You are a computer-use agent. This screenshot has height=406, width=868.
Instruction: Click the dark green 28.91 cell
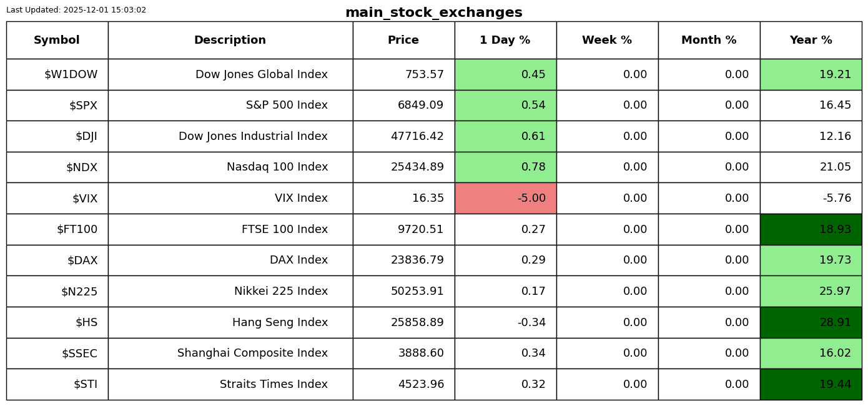pyautogui.click(x=811, y=322)
